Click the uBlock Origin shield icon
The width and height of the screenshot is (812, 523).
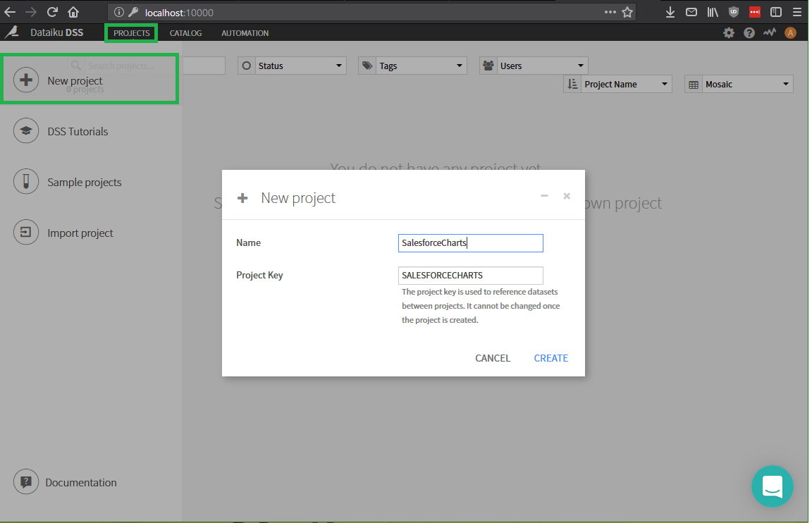[734, 11]
